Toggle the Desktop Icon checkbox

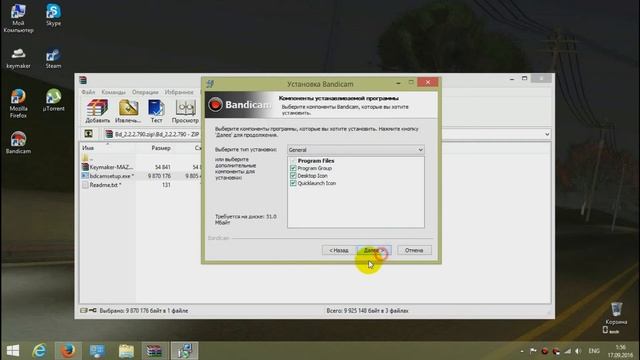pos(293,176)
